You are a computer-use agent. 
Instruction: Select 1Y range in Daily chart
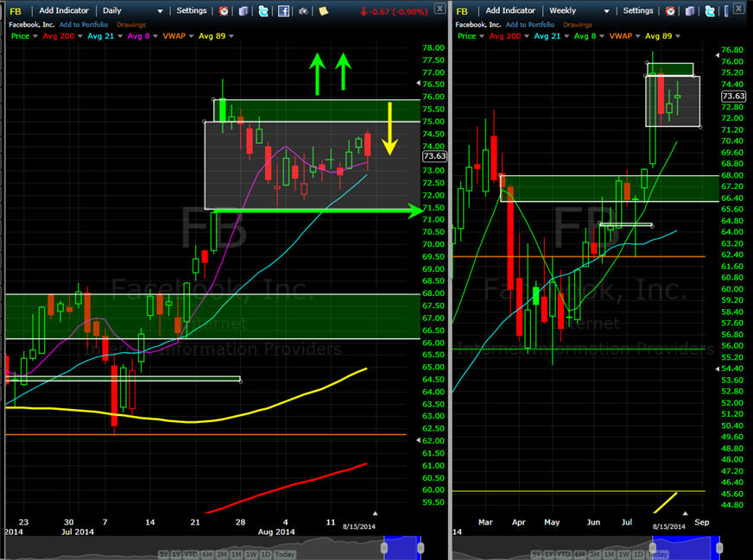click(176, 554)
